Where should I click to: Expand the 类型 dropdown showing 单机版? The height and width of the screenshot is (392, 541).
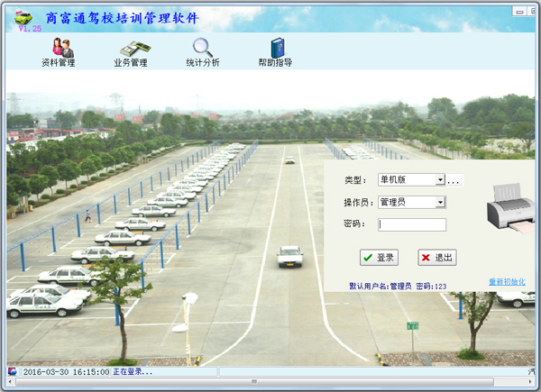[x=440, y=180]
